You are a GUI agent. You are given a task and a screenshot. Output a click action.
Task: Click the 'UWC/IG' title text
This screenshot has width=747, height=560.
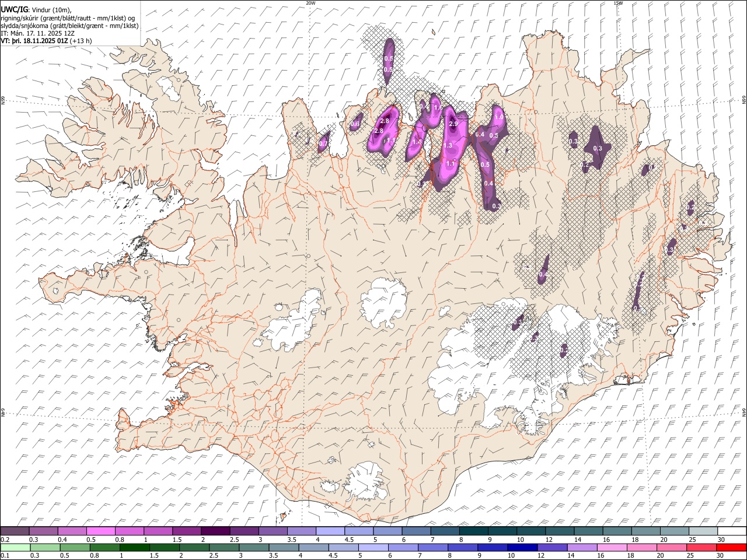13,9
